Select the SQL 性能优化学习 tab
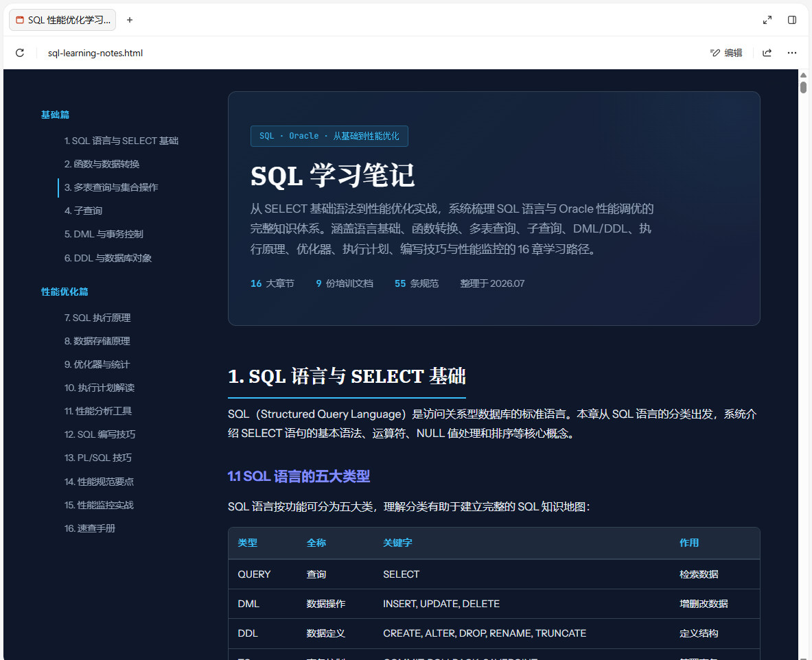The width and height of the screenshot is (812, 660). point(62,20)
